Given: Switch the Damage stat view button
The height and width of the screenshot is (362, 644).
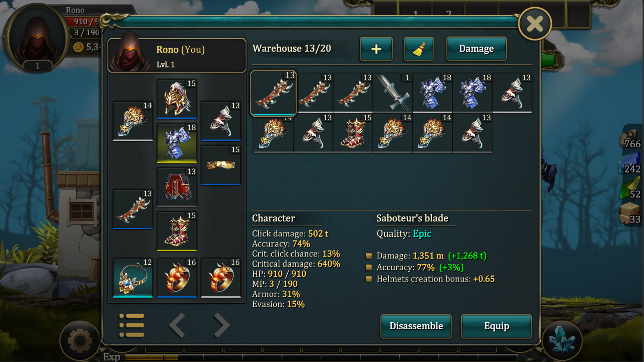Looking at the screenshot, I should click(476, 49).
